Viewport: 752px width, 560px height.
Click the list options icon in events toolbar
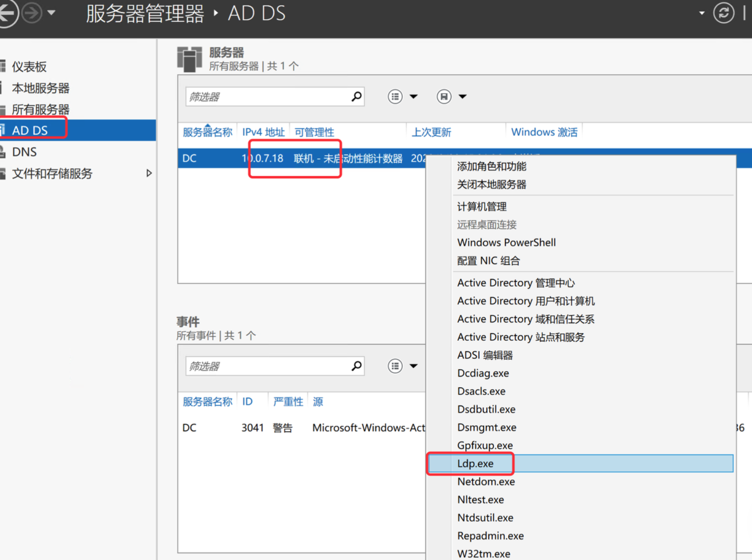[x=395, y=366]
